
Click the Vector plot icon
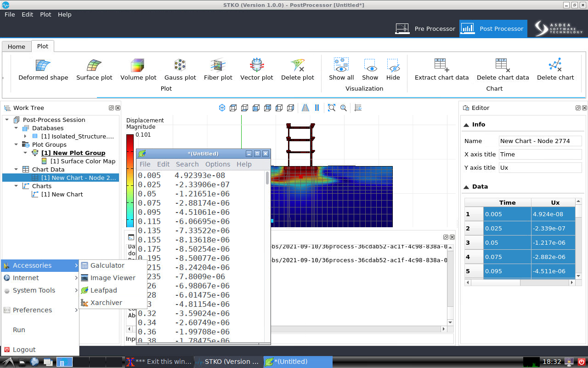coord(256,66)
